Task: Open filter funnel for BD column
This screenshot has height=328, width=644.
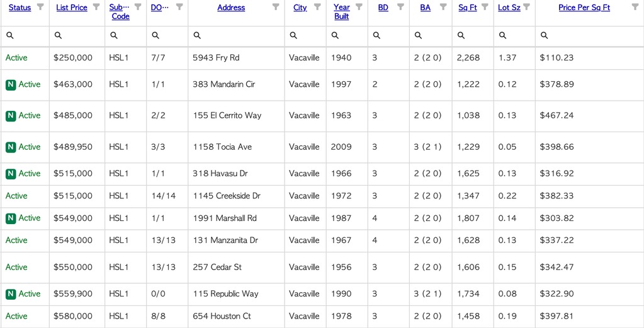Action: 400,6
